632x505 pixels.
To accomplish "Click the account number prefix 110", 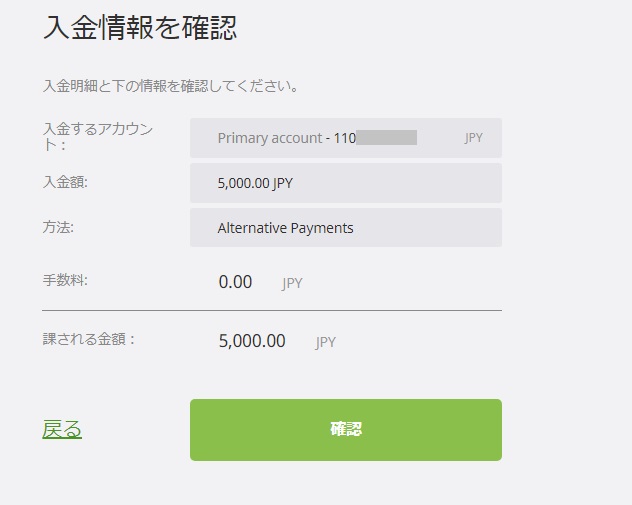I will (x=345, y=138).
